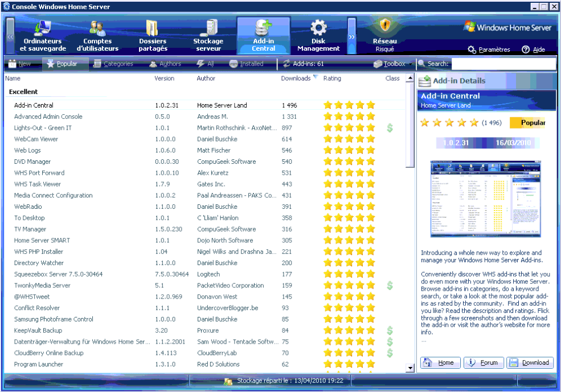Click the Download button
Image resolution: width=561 pixels, height=392 pixels.
pyautogui.click(x=530, y=362)
